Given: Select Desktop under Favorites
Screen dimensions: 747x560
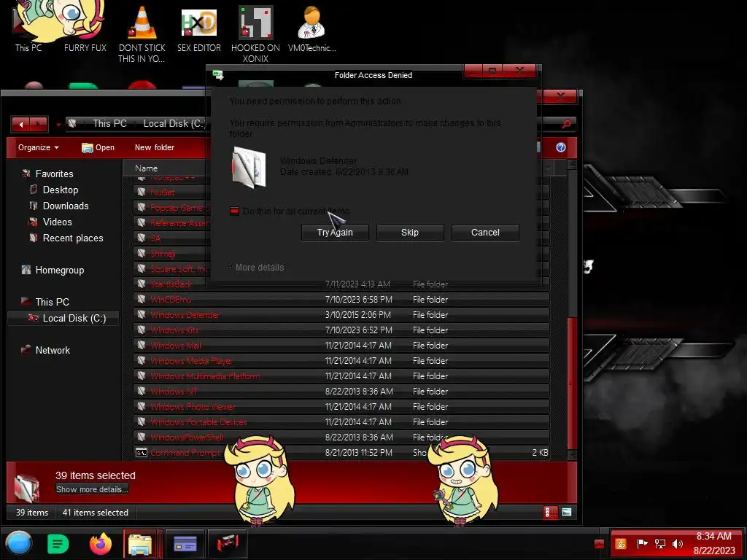Looking at the screenshot, I should (x=54, y=190).
